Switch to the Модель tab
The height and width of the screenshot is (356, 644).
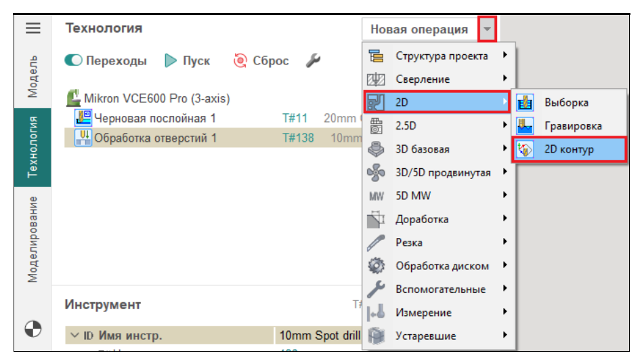pos(33,75)
